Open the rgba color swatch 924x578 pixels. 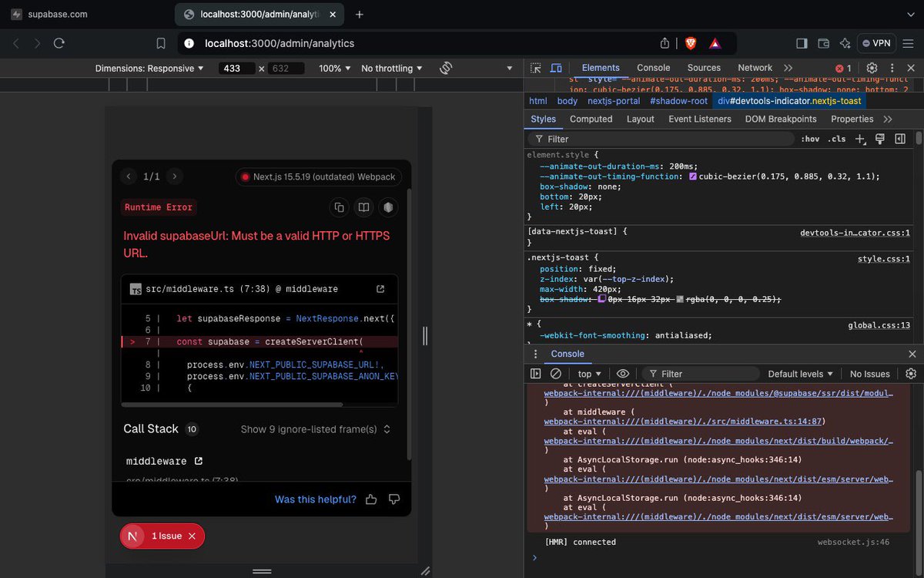[x=681, y=299]
